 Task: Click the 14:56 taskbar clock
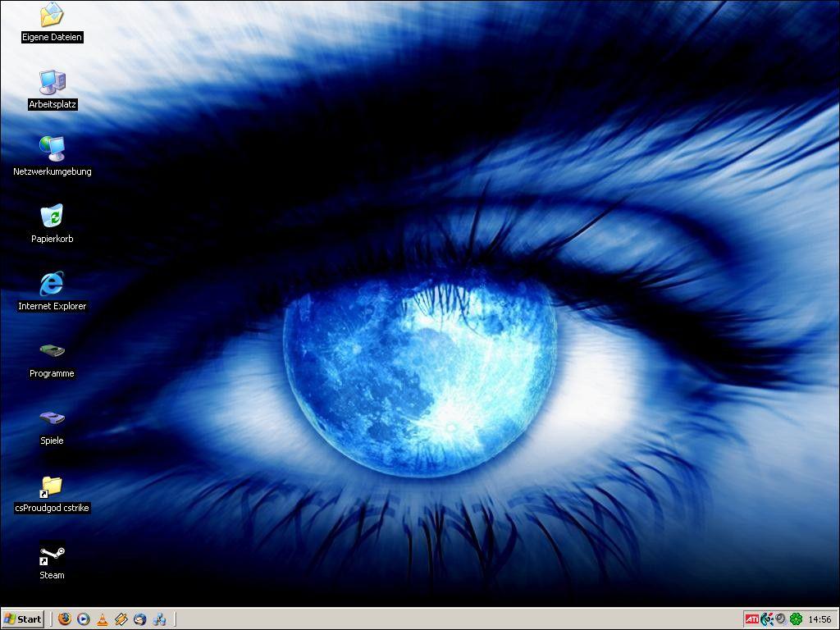tap(819, 619)
